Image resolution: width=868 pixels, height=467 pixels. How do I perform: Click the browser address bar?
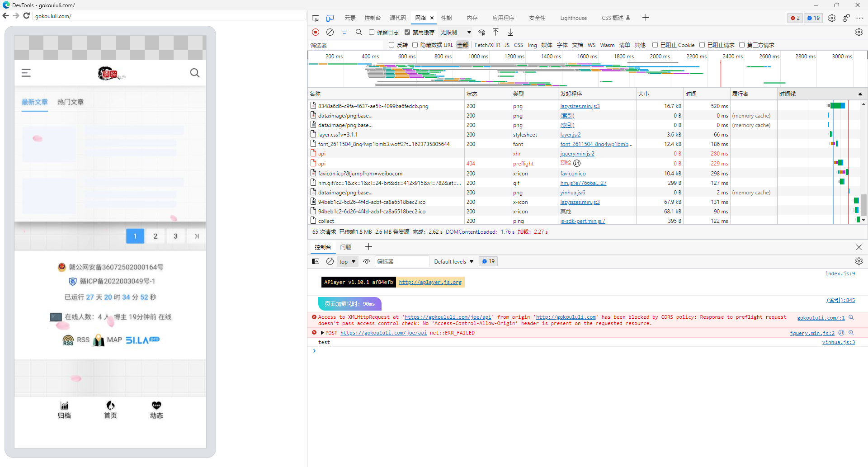click(x=170, y=16)
